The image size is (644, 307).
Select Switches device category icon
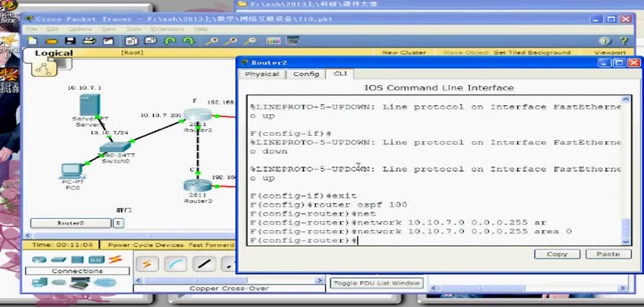coord(58,259)
